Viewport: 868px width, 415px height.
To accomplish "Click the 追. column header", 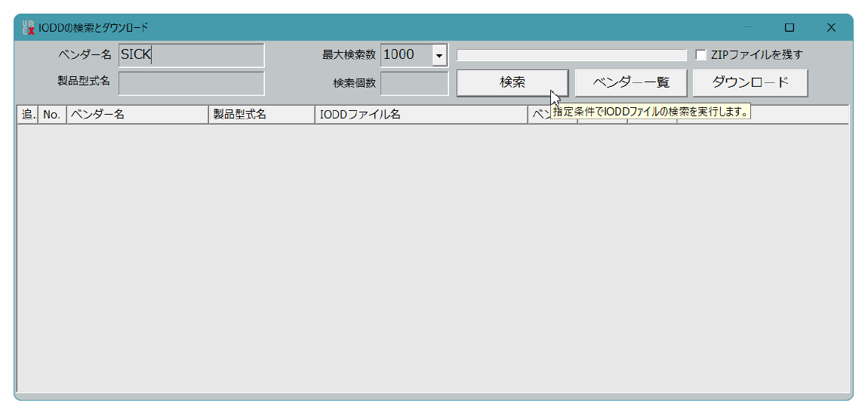I will click(28, 115).
